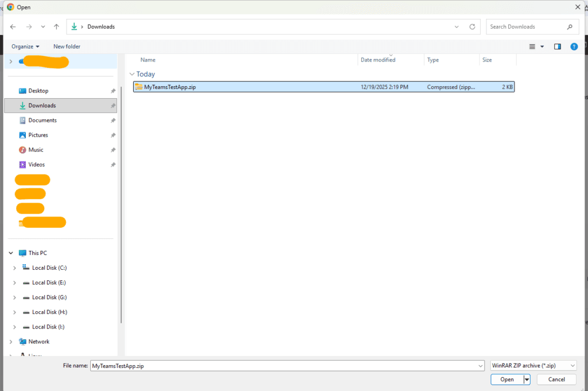Select Music in quick access
The height and width of the screenshot is (391, 588).
(x=36, y=150)
